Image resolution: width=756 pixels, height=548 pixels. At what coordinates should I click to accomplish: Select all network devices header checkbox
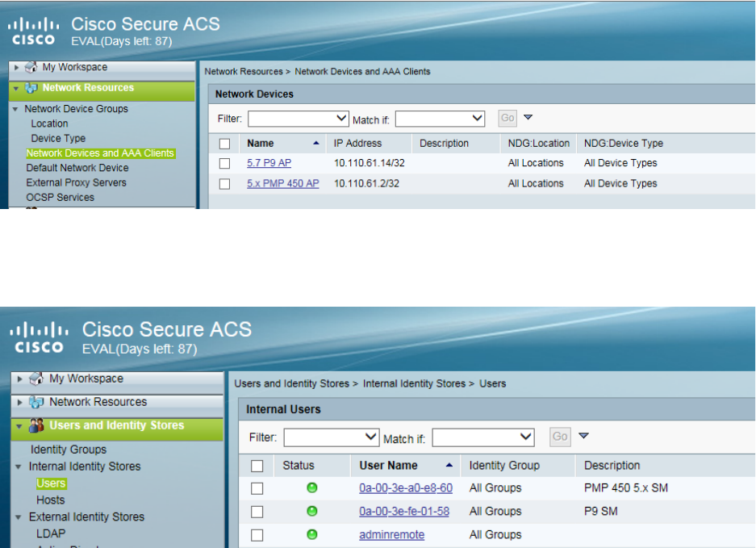click(224, 144)
